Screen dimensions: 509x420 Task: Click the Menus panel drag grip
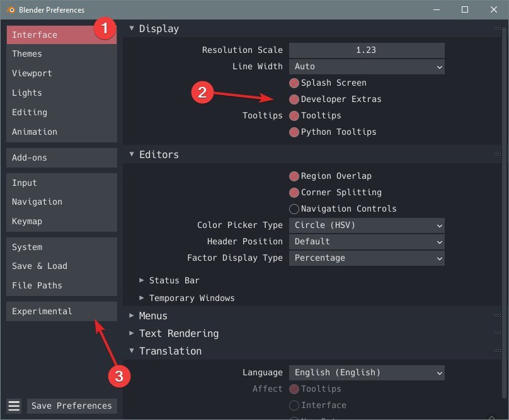click(497, 315)
